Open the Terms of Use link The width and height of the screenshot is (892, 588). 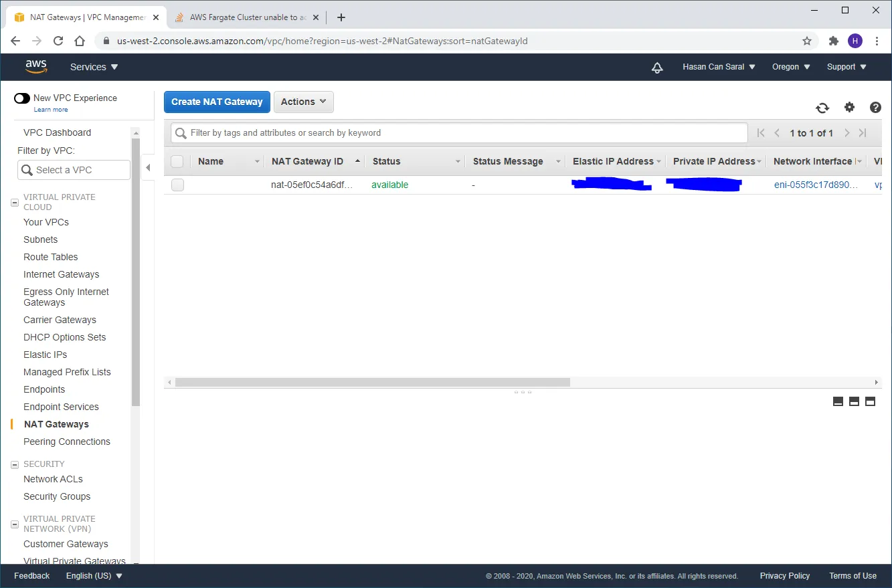click(853, 576)
